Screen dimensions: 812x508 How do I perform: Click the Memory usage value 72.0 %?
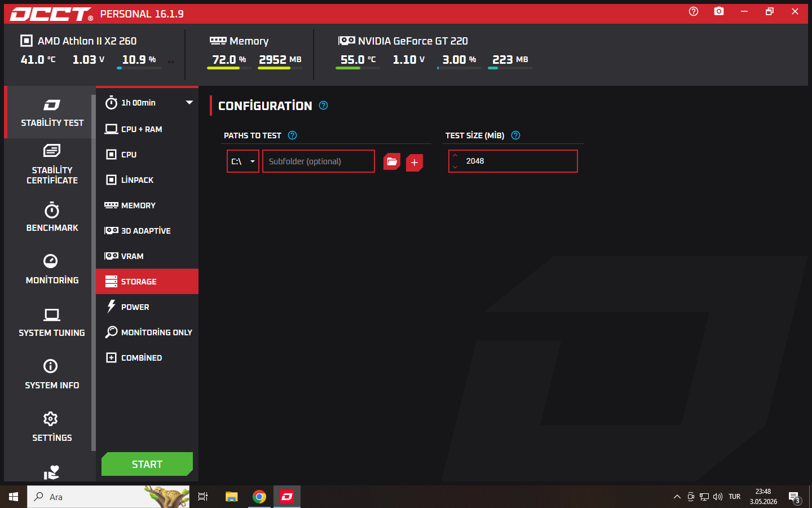(x=229, y=60)
